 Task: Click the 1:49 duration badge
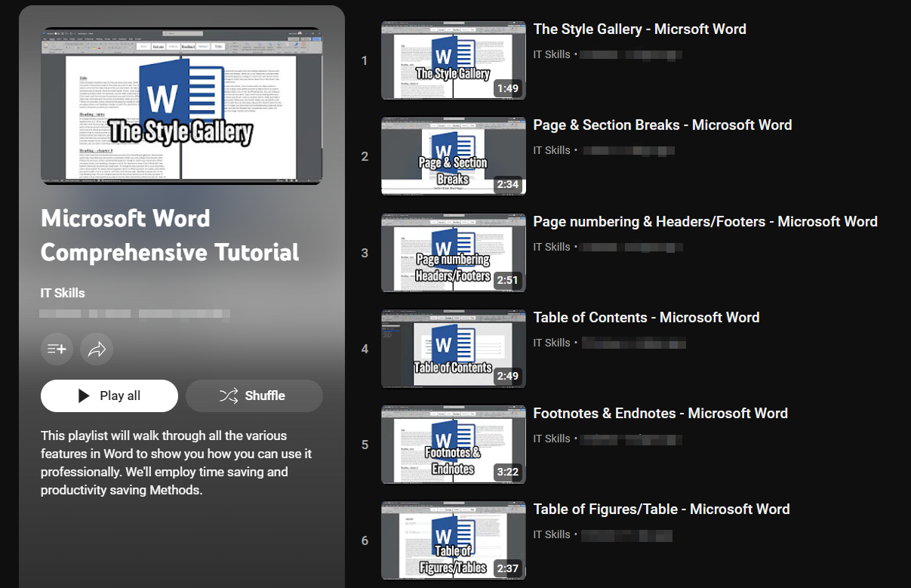click(x=507, y=88)
